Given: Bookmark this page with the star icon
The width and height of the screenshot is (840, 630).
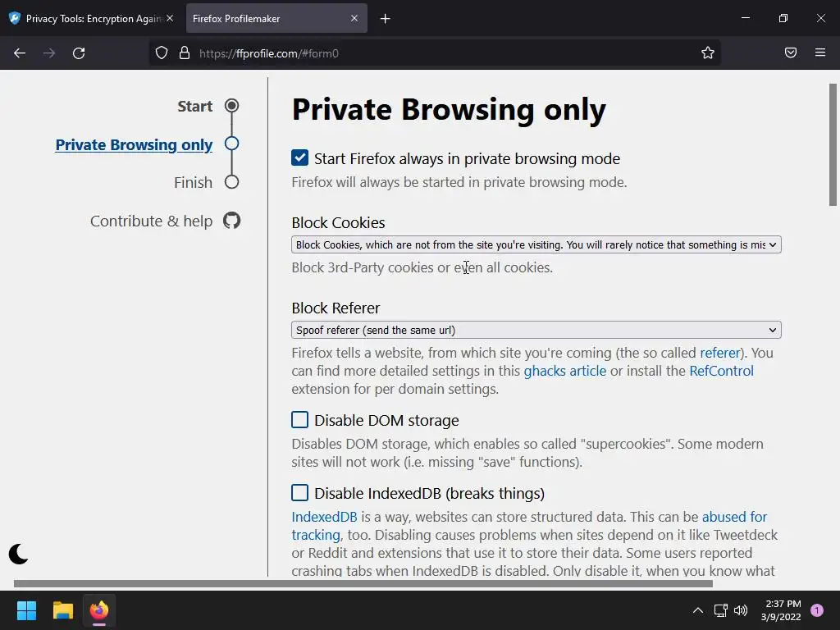Looking at the screenshot, I should click(708, 52).
